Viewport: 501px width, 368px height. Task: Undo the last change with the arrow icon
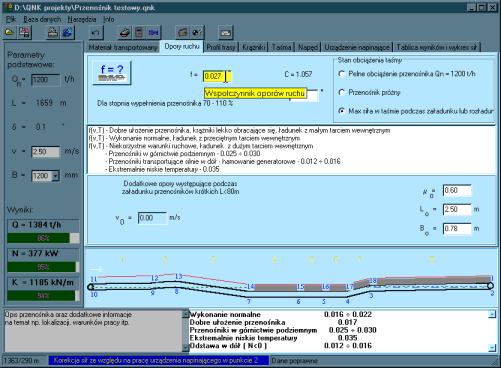click(x=96, y=33)
